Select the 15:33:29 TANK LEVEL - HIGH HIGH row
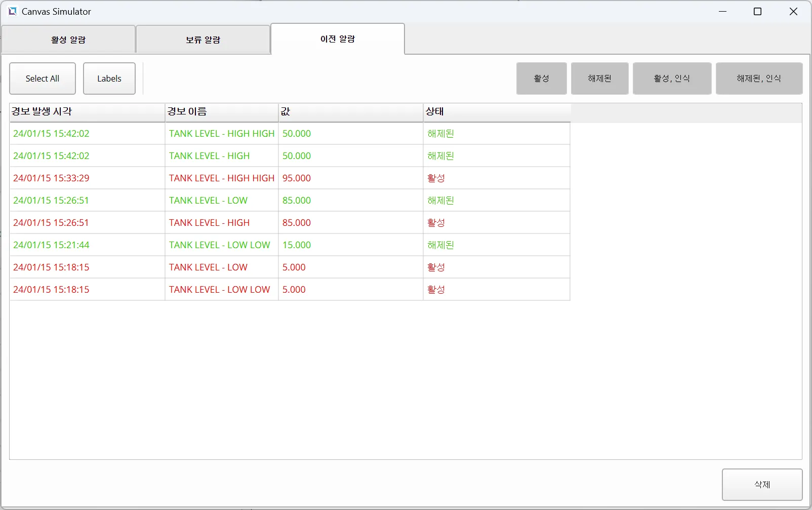The width and height of the screenshot is (812, 510). 221,178
